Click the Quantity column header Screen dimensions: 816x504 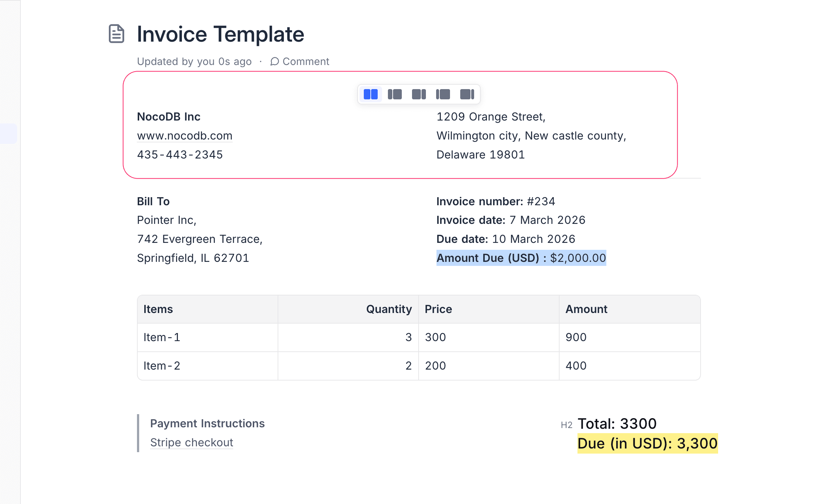pos(389,309)
